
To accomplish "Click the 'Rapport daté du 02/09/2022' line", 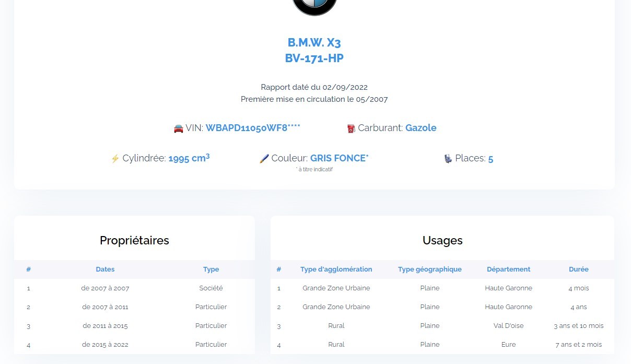I will click(x=314, y=87).
